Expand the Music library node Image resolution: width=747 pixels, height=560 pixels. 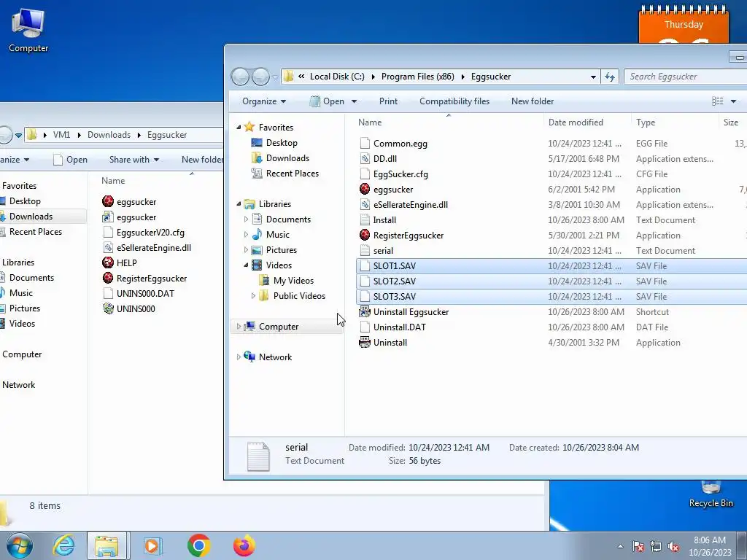pyautogui.click(x=247, y=235)
